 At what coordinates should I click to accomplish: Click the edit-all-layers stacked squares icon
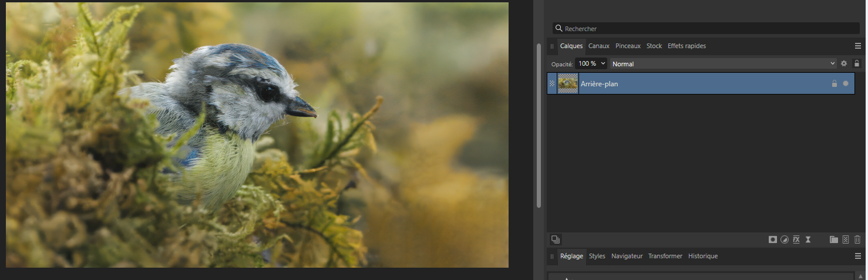point(556,239)
